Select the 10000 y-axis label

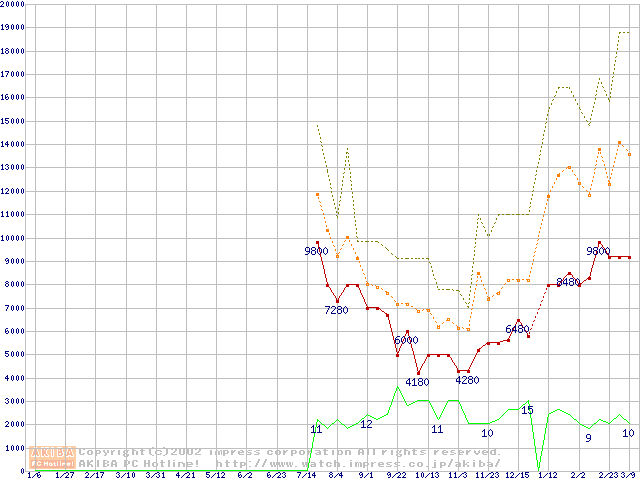pyautogui.click(x=13, y=238)
